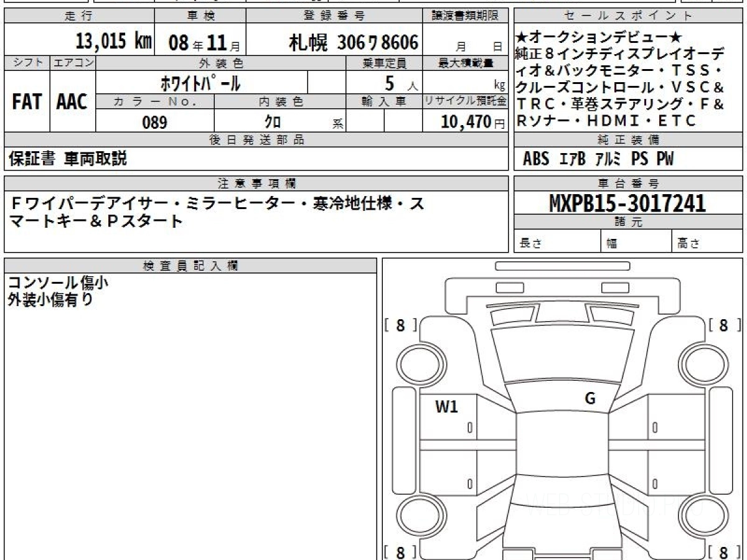Select registration number 札幌 306ワ8606
The image size is (747, 560).
pyautogui.click(x=353, y=42)
